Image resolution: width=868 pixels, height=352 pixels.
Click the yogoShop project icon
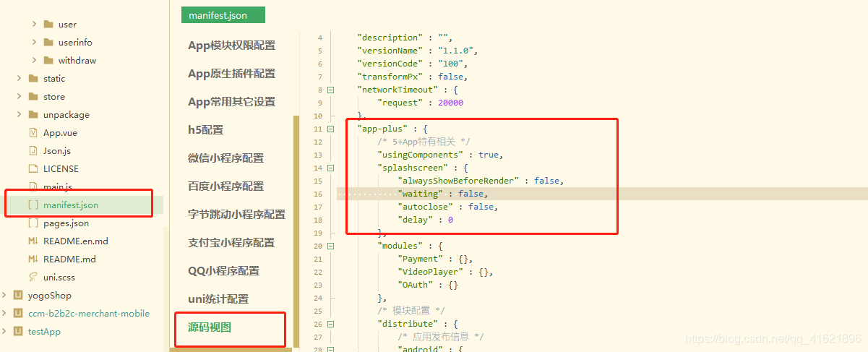click(19, 295)
